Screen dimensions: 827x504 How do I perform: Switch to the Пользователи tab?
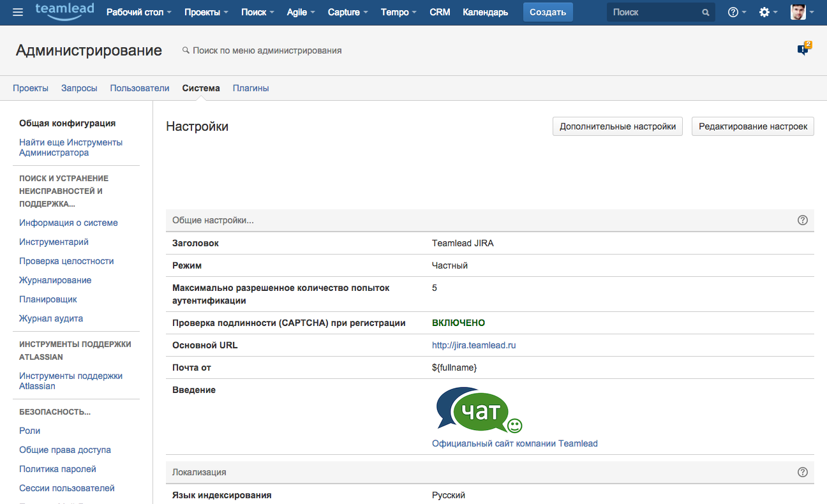140,88
